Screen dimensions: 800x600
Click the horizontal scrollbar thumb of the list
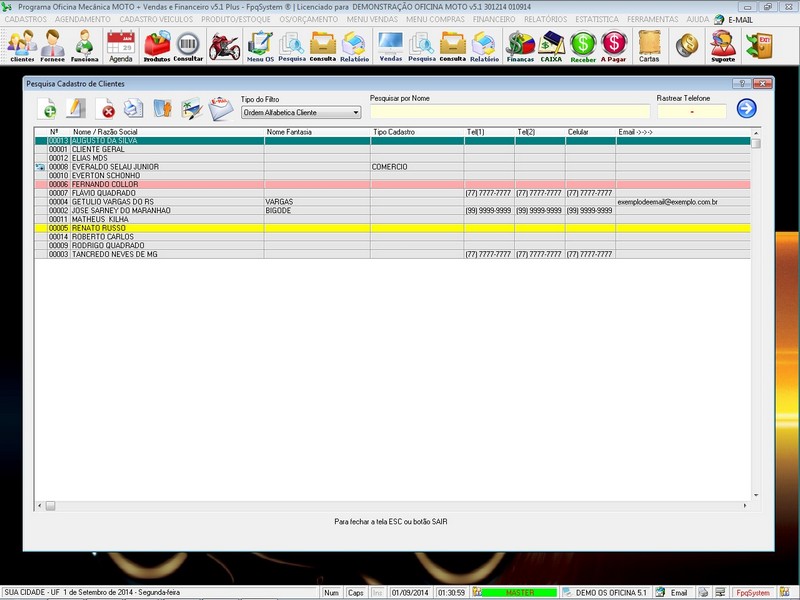click(50, 506)
